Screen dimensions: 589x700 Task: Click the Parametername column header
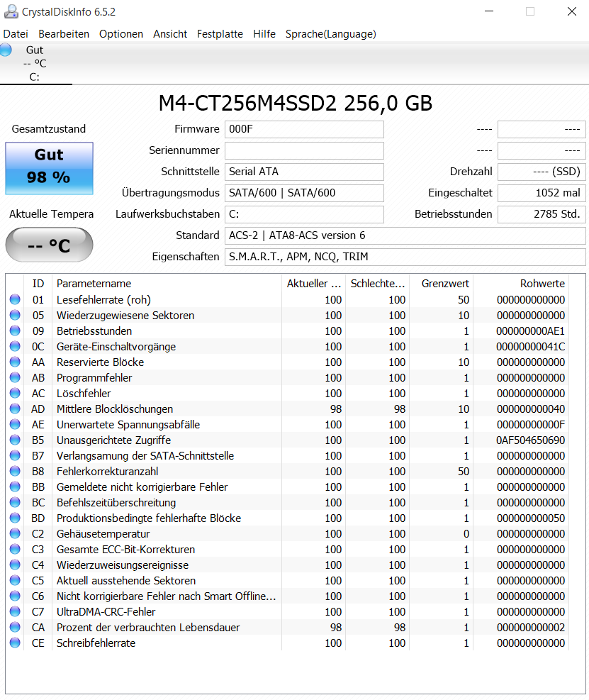point(167,284)
